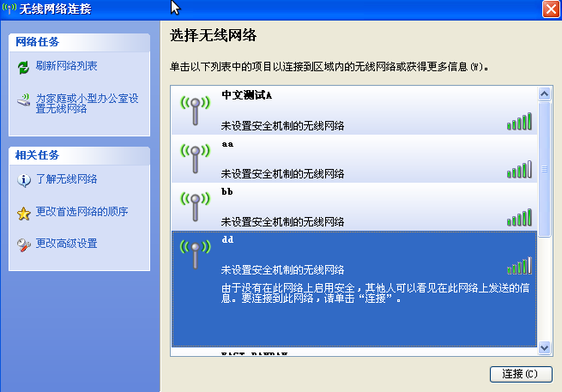The height and width of the screenshot is (392, 562).
Task: Click signal strength bars for 中文测试A
Action: 519,122
